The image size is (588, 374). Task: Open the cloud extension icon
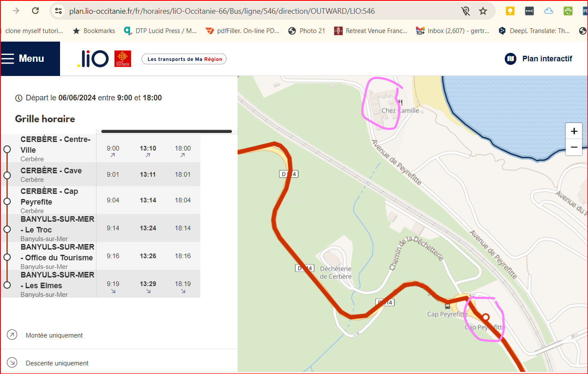click(x=549, y=11)
